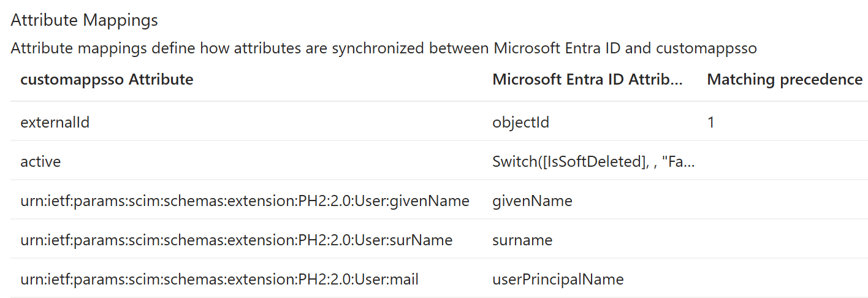Click empty precedence cell in givenName row
The image size is (868, 298).
coord(785,201)
